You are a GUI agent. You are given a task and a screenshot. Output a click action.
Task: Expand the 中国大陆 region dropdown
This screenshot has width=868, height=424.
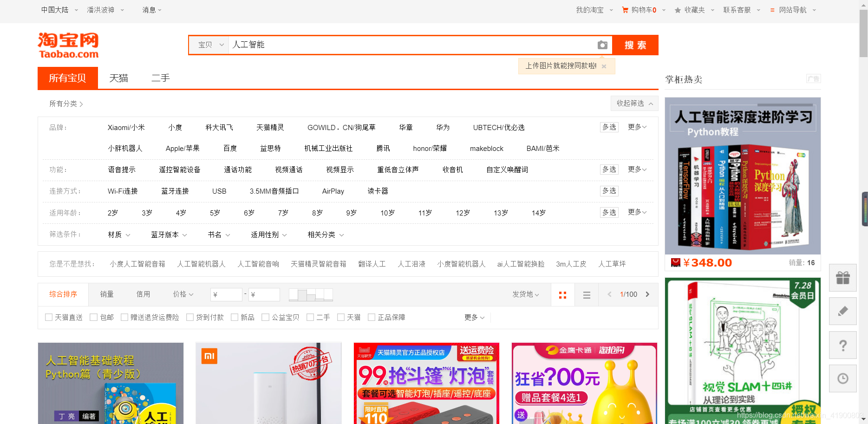[x=59, y=10]
